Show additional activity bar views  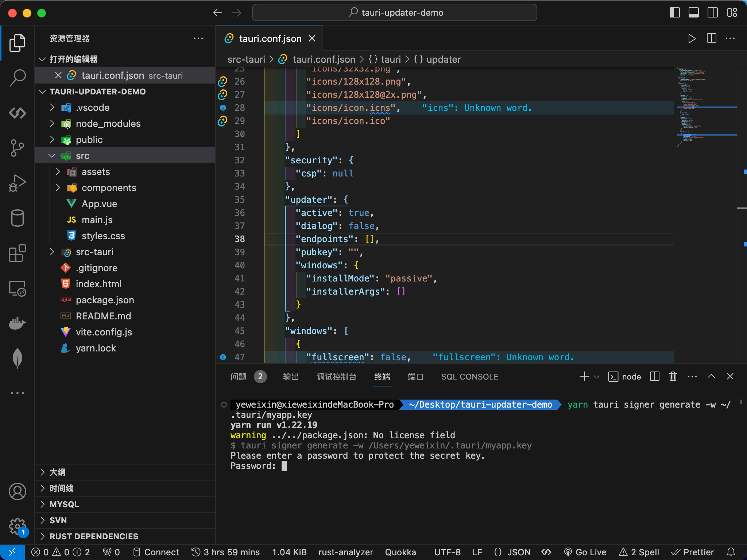(17, 393)
